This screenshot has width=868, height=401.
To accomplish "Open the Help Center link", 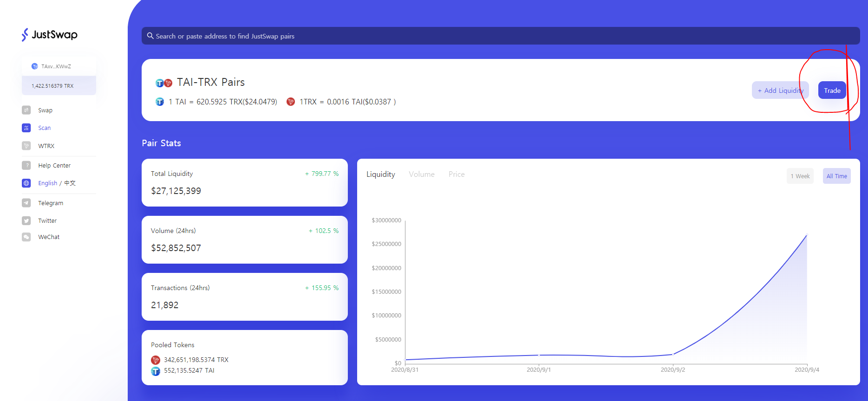I will (x=54, y=166).
